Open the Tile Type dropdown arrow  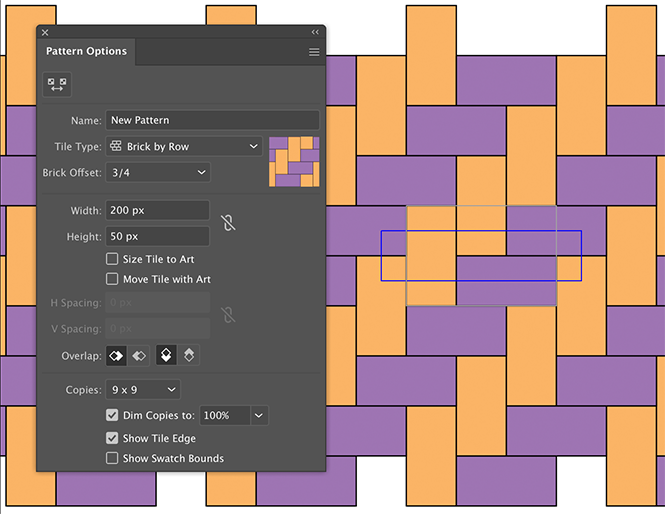254,146
